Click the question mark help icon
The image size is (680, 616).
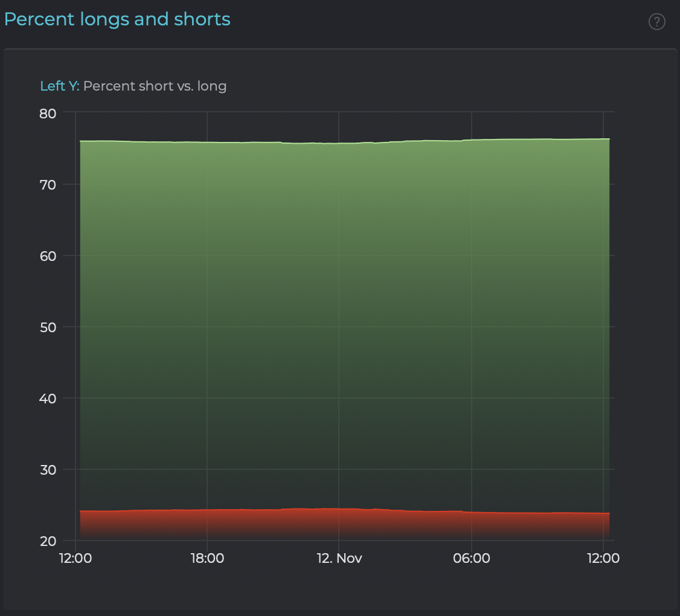[x=656, y=22]
